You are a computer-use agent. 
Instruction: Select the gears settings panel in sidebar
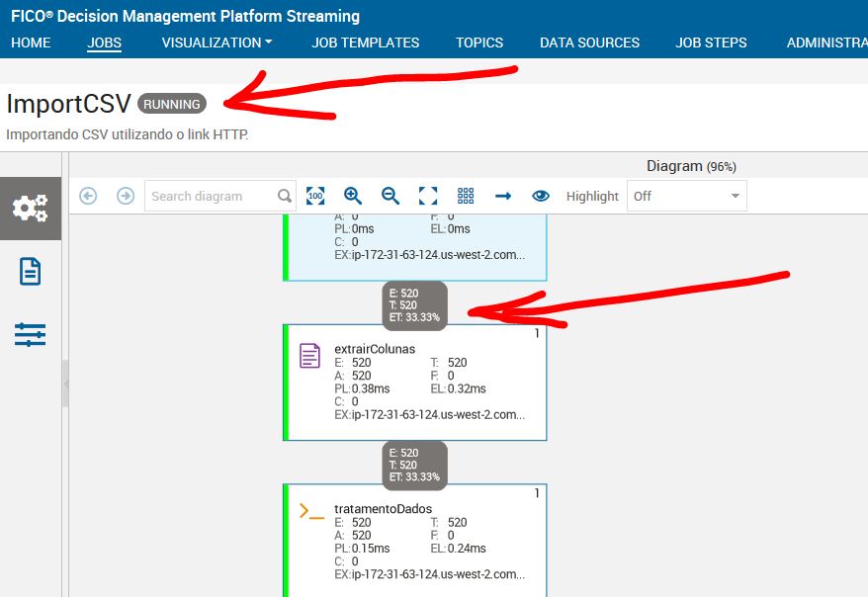pyautogui.click(x=30, y=208)
